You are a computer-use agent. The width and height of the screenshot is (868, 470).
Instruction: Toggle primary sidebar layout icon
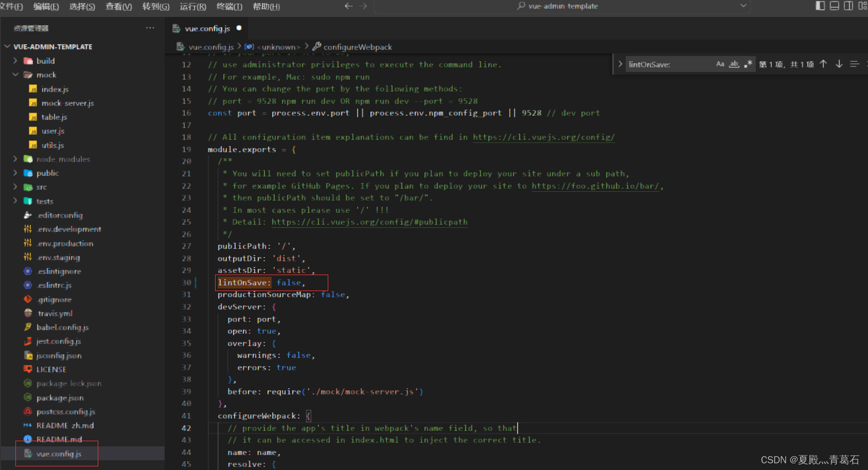pos(820,6)
